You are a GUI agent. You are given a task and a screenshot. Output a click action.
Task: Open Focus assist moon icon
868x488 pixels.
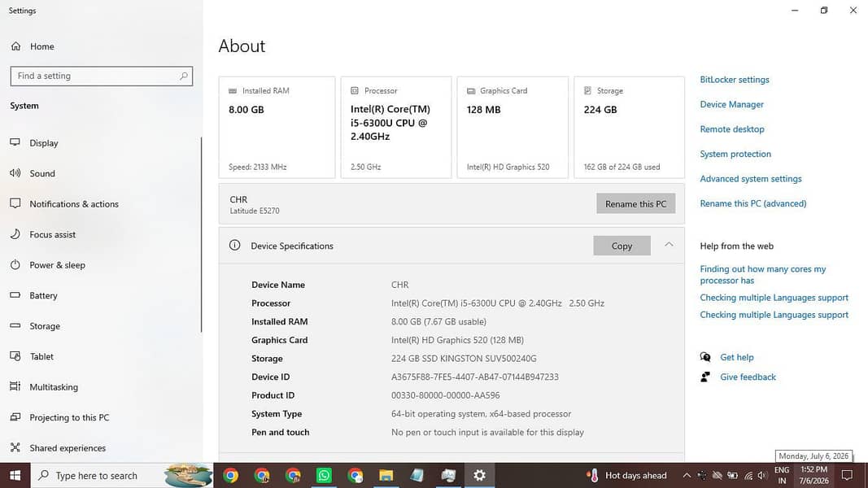click(x=15, y=234)
